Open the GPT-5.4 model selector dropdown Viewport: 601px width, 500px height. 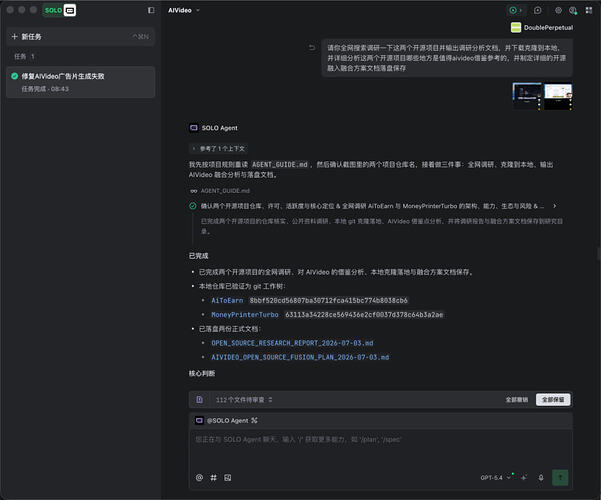tap(496, 477)
